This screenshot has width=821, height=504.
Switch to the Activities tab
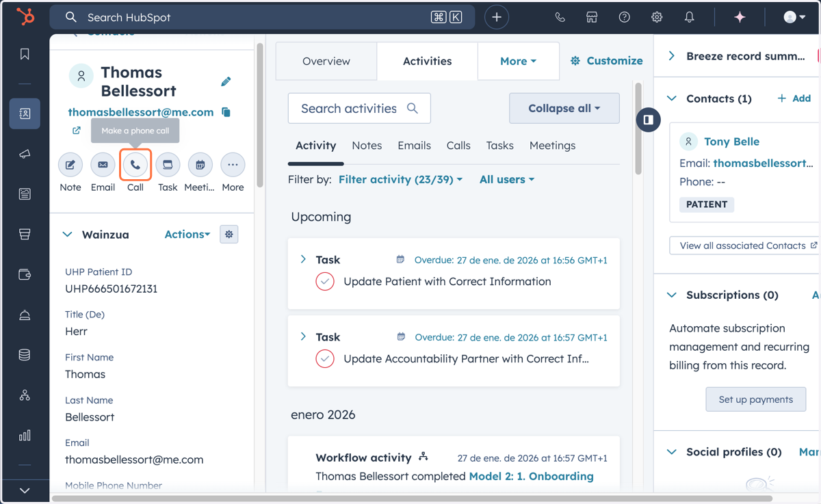point(427,61)
